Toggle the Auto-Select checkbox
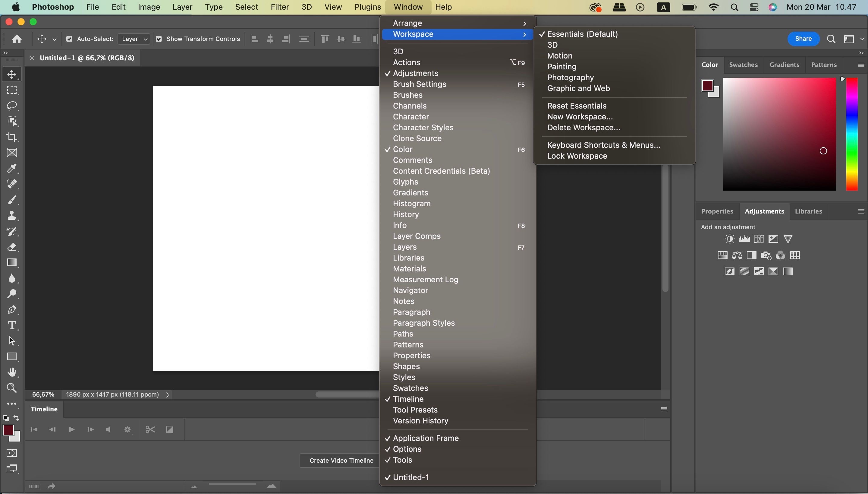Screen dimensions: 868x494 coord(69,39)
